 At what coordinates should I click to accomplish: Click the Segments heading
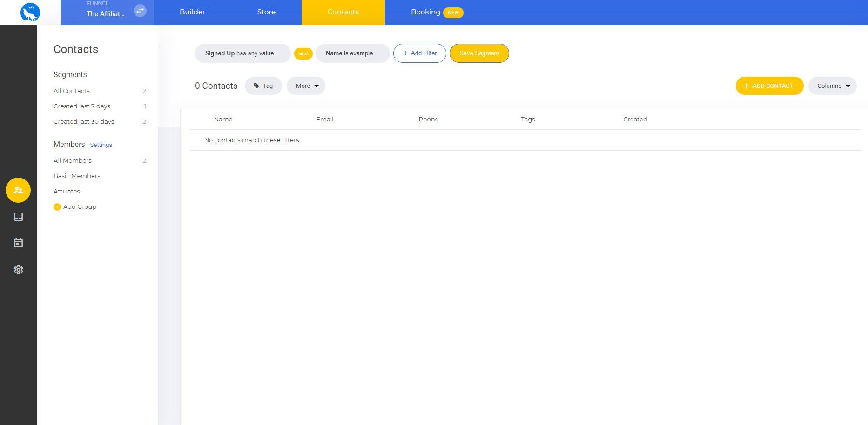[70, 75]
